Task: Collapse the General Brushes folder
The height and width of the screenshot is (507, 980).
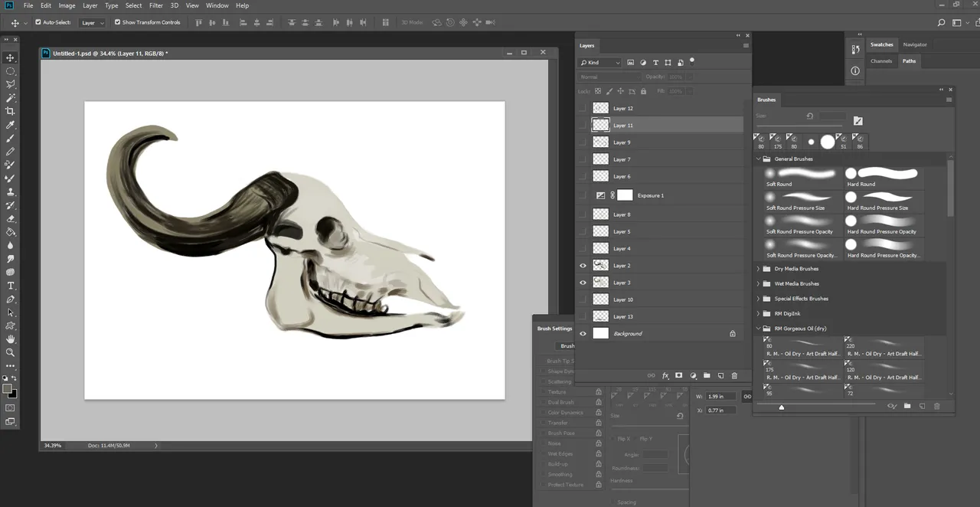Action: tap(759, 159)
